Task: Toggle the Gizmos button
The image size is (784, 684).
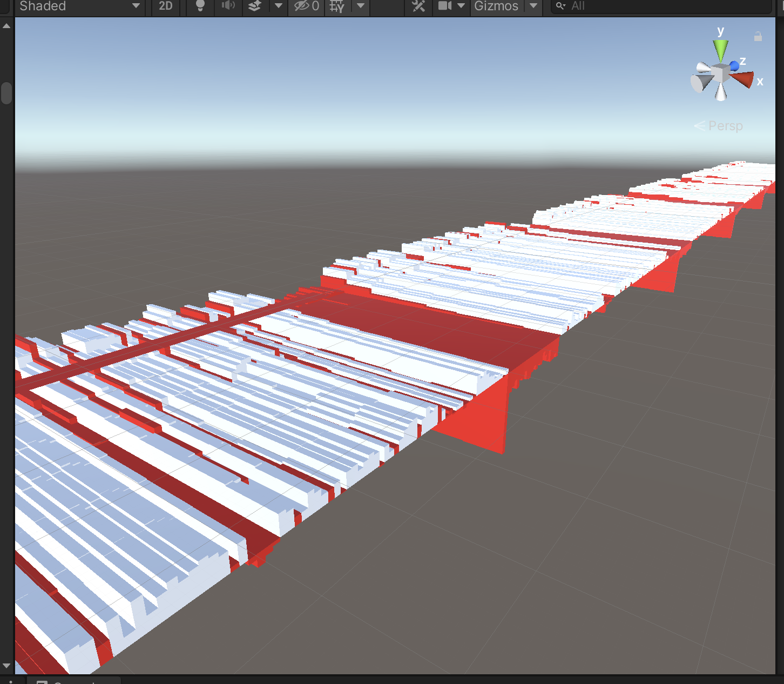Action: click(496, 6)
